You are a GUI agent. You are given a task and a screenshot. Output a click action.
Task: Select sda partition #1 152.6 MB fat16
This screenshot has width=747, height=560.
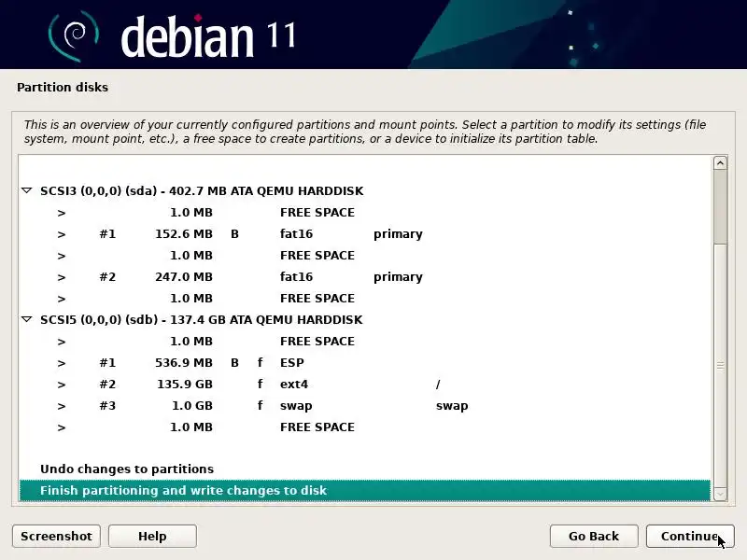(x=365, y=234)
